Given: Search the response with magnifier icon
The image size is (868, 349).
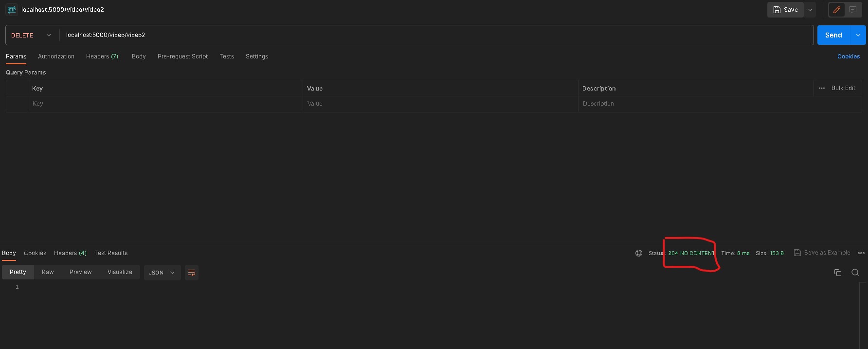Looking at the screenshot, I should (855, 273).
